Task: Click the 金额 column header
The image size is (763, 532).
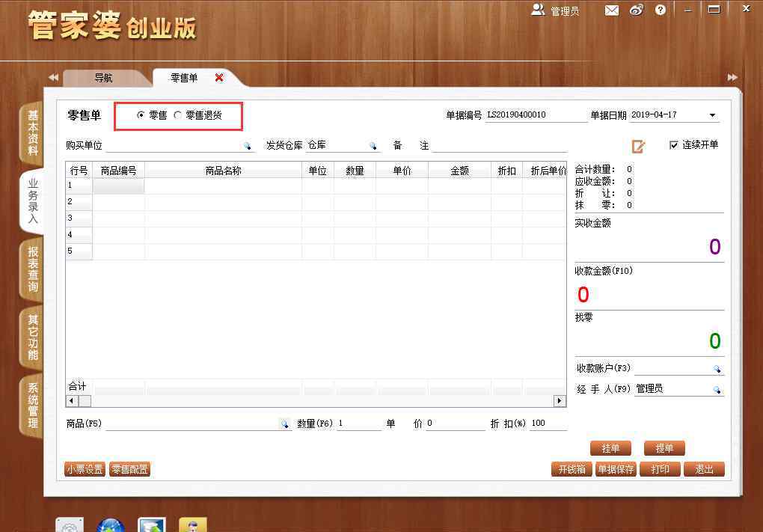Action: click(x=459, y=171)
